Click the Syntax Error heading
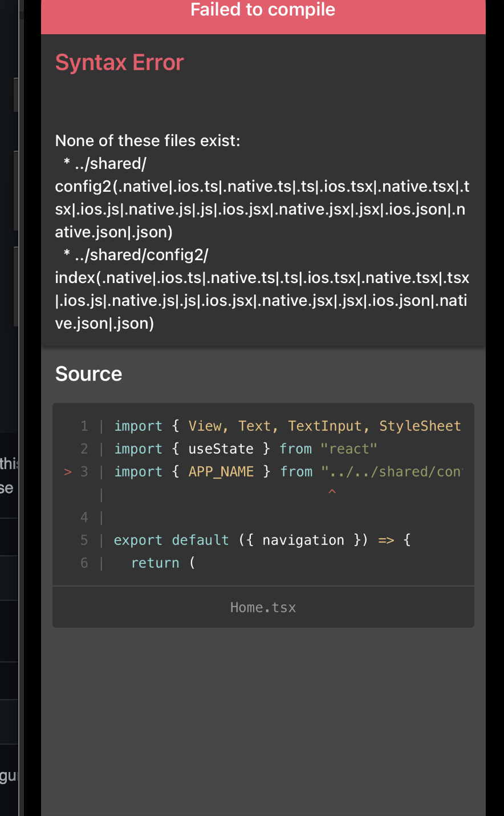The image size is (504, 816). click(x=119, y=62)
